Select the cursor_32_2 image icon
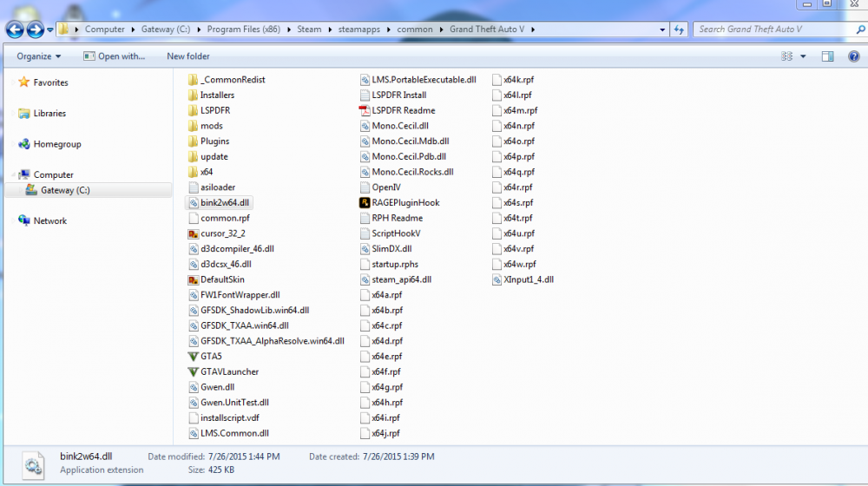Image resolution: width=868 pixels, height=486 pixels. tap(194, 233)
